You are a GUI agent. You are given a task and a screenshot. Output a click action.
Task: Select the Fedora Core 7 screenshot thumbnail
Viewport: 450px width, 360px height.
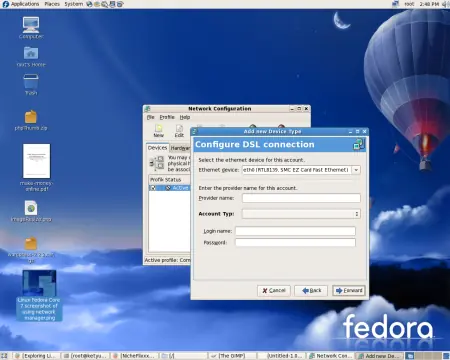pos(39,283)
